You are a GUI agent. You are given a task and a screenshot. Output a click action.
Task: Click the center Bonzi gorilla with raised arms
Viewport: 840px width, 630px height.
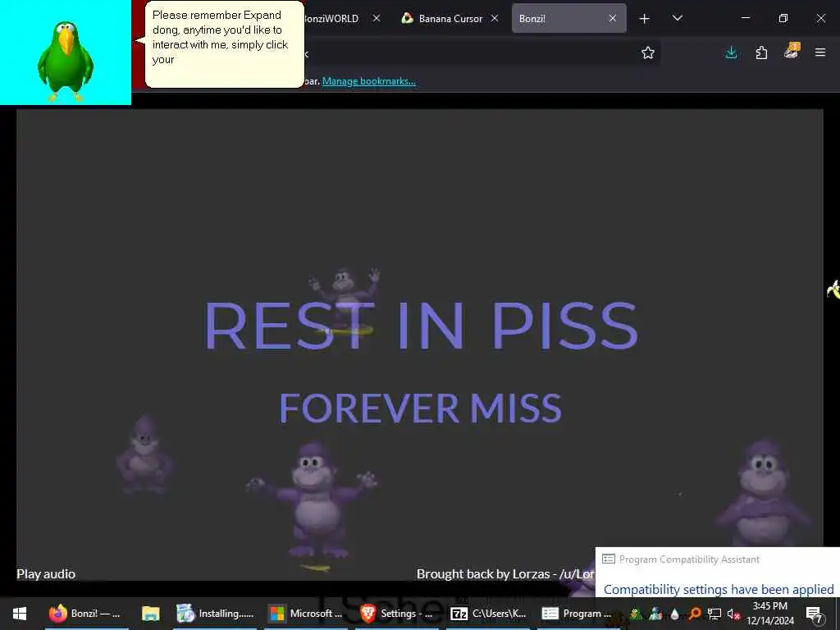coord(313,500)
